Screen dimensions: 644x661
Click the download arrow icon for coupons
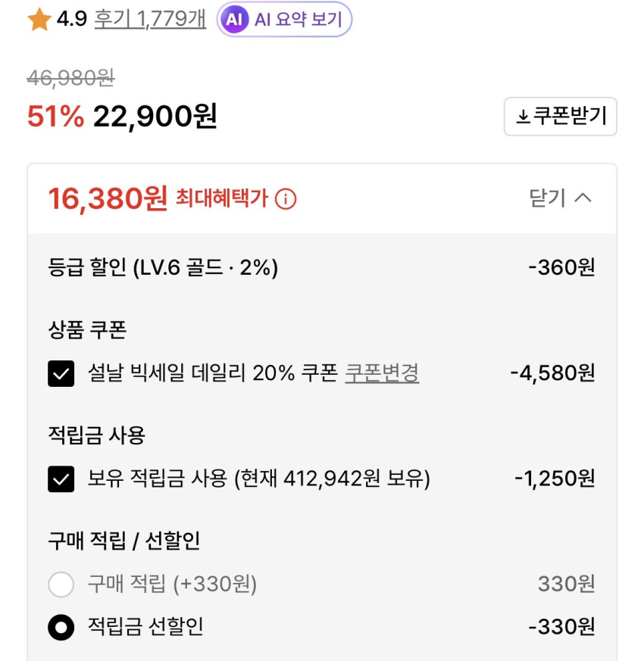pos(523,117)
